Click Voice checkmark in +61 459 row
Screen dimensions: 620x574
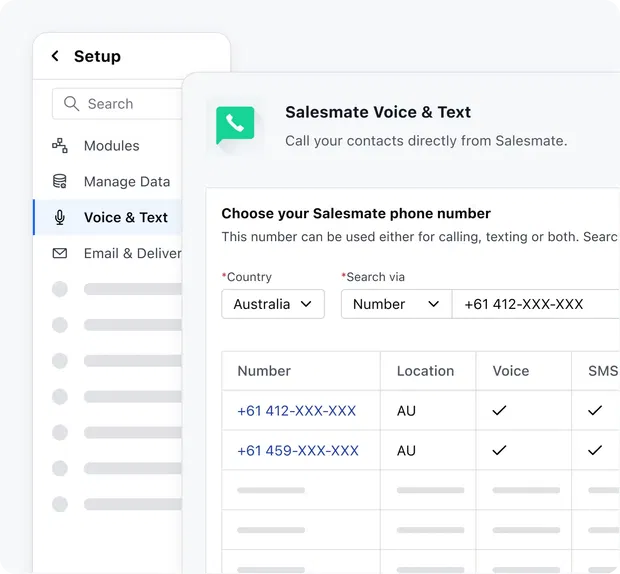(499, 450)
